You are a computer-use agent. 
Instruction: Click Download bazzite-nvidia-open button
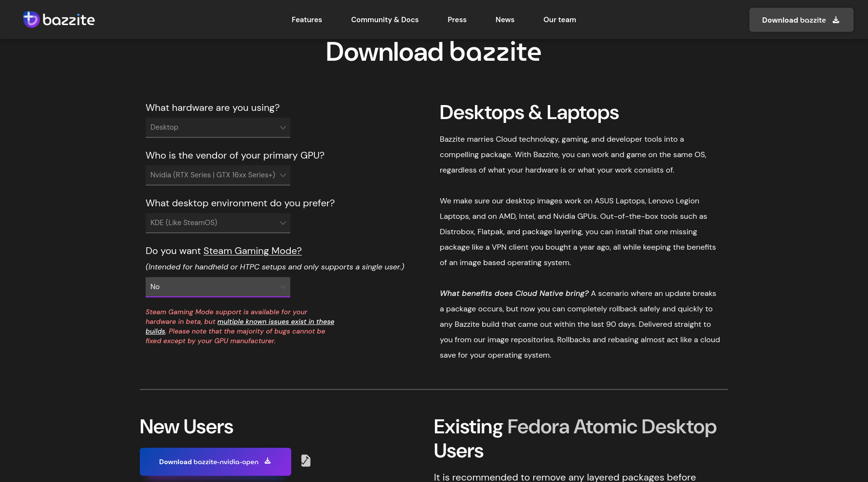[216, 462]
